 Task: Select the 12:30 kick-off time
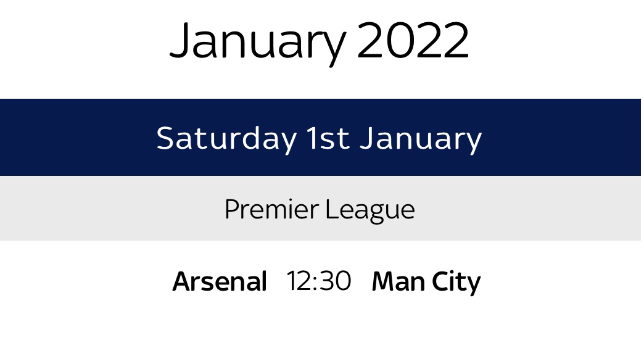point(319,281)
